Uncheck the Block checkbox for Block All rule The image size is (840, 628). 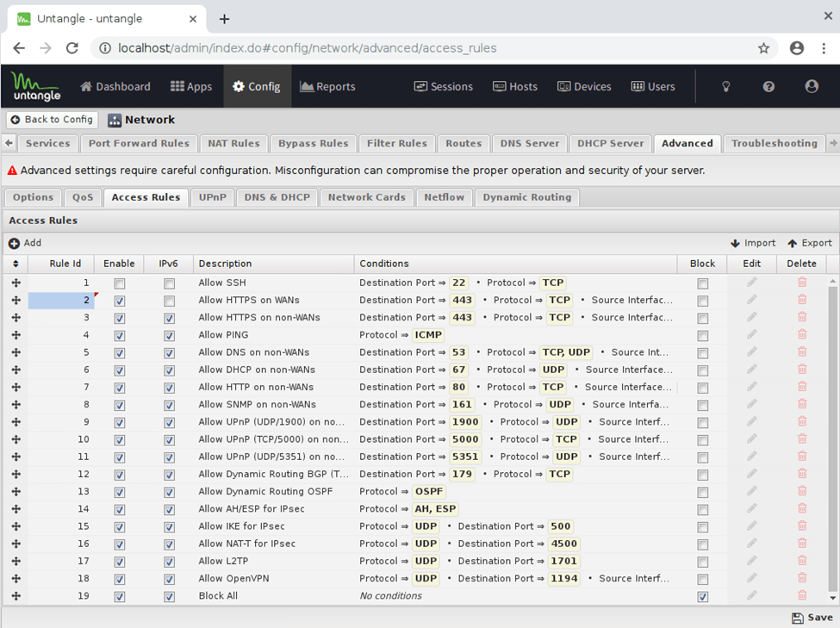pos(703,596)
